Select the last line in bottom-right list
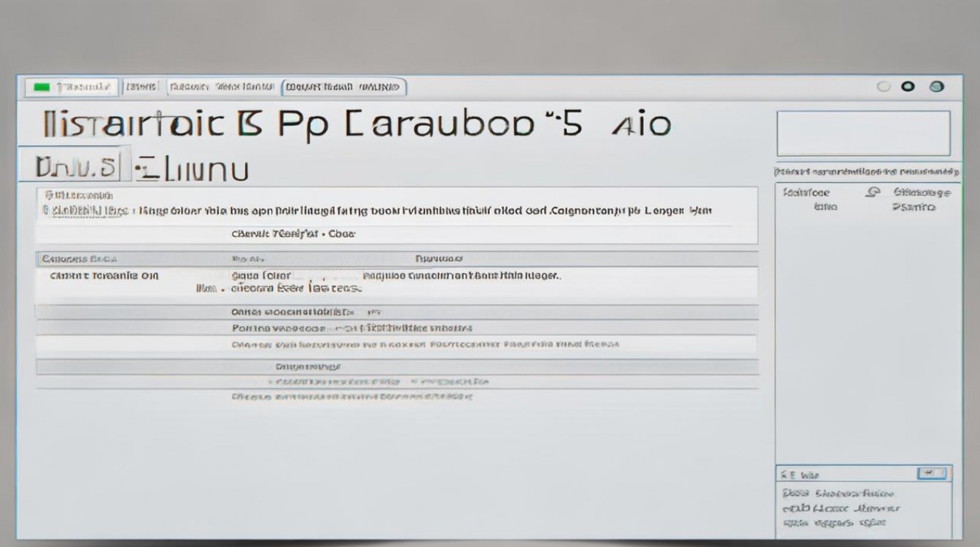This screenshot has height=547, width=980. click(x=833, y=523)
